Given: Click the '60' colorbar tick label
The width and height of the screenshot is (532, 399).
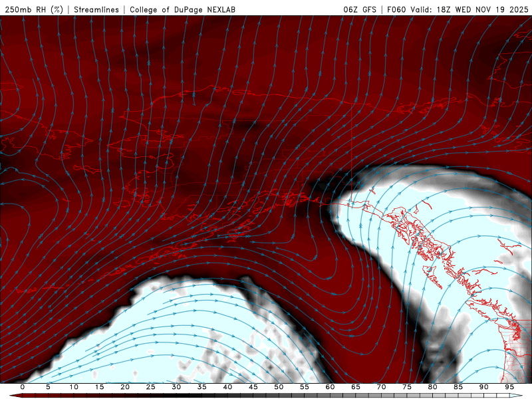Looking at the screenshot, I should (x=330, y=387).
